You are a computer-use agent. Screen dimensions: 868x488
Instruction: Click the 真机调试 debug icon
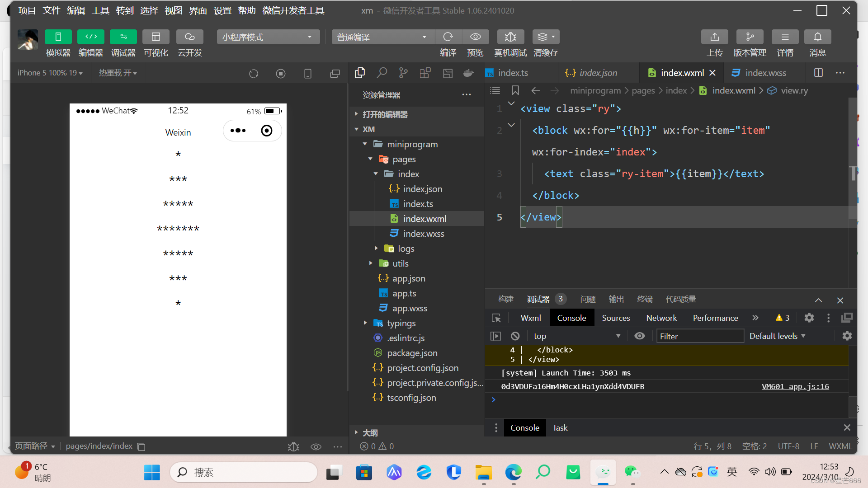(510, 37)
